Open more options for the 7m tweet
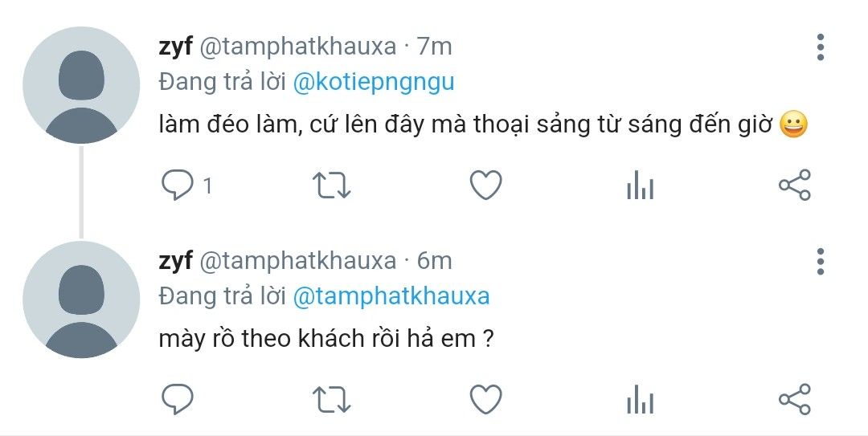 (x=821, y=47)
